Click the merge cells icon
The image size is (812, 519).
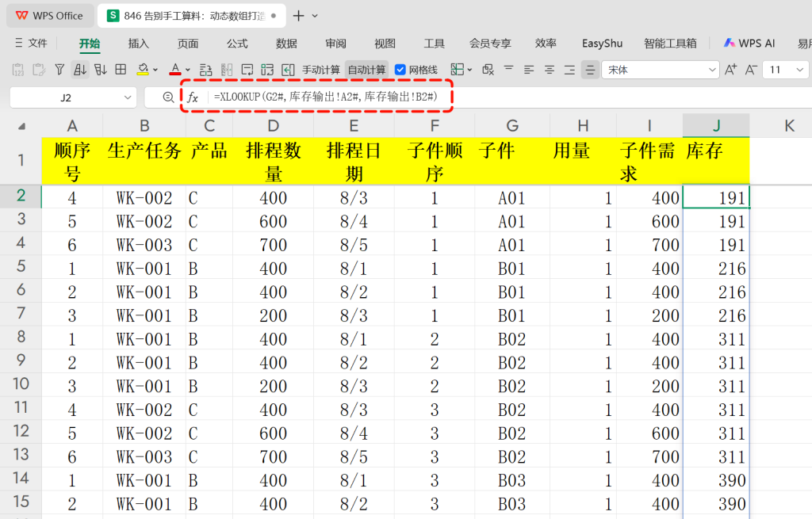point(458,70)
